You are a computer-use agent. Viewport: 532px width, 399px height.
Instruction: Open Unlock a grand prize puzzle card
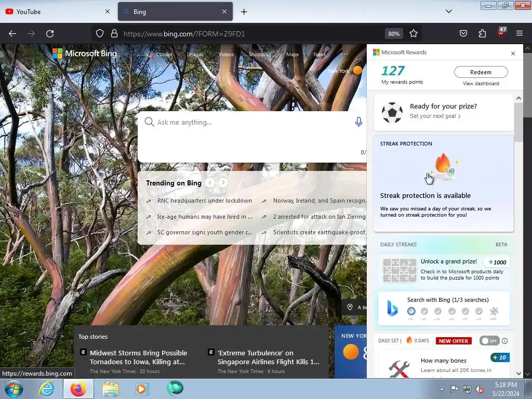(x=444, y=270)
